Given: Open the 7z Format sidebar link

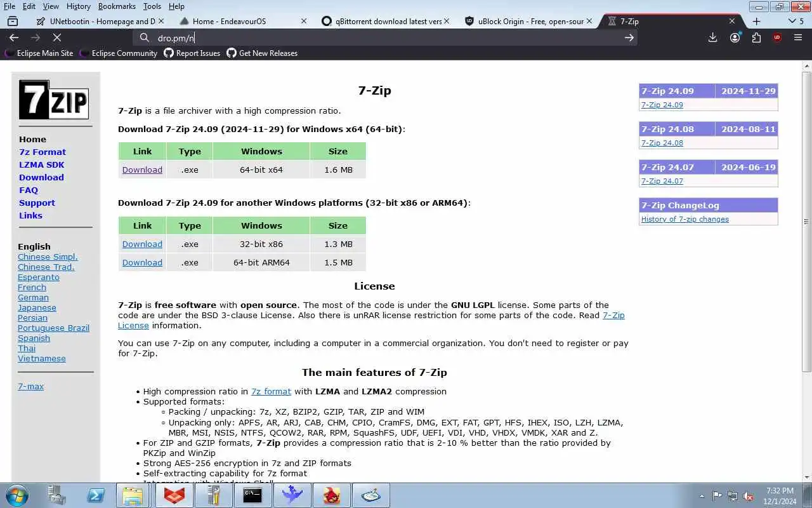Looking at the screenshot, I should point(43,152).
